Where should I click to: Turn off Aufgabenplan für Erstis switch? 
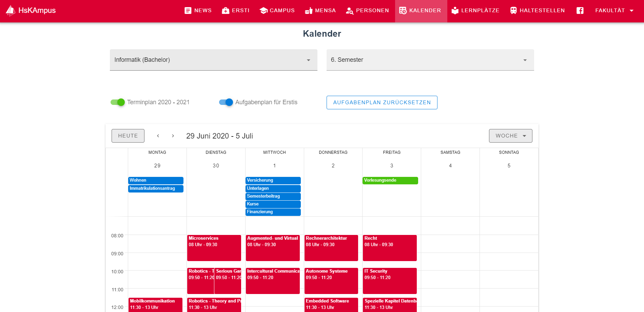click(x=226, y=102)
